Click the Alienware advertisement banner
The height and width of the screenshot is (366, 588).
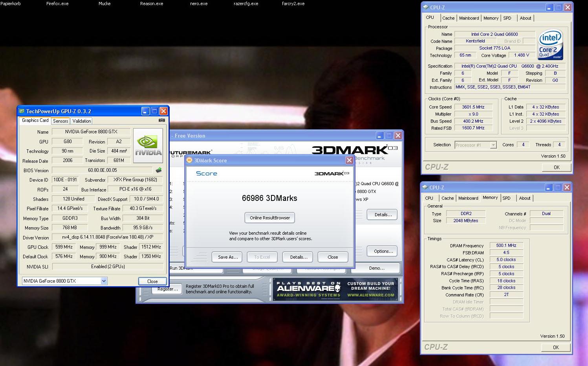coord(335,289)
